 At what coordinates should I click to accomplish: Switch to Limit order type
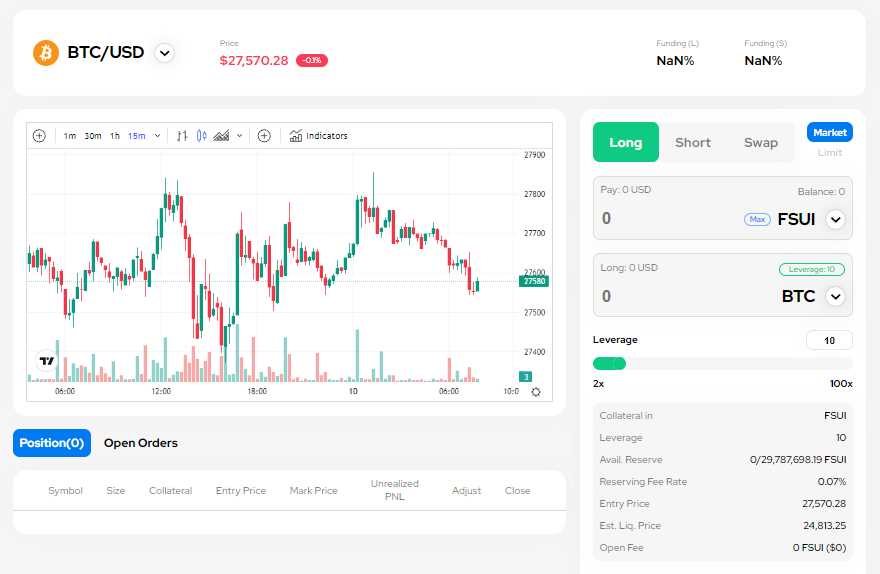(x=829, y=153)
